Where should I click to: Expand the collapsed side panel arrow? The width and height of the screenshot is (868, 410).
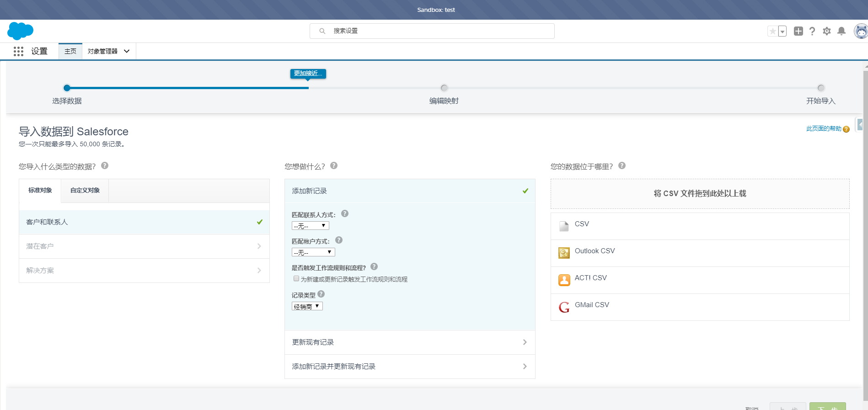pos(860,124)
